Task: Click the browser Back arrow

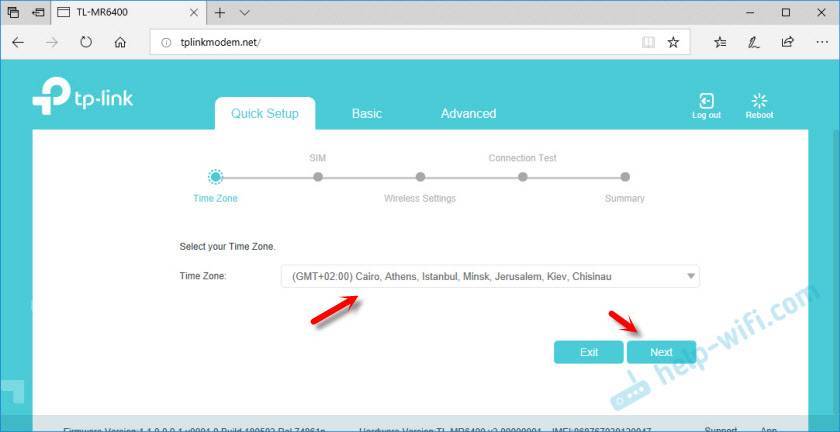Action: pos(18,42)
